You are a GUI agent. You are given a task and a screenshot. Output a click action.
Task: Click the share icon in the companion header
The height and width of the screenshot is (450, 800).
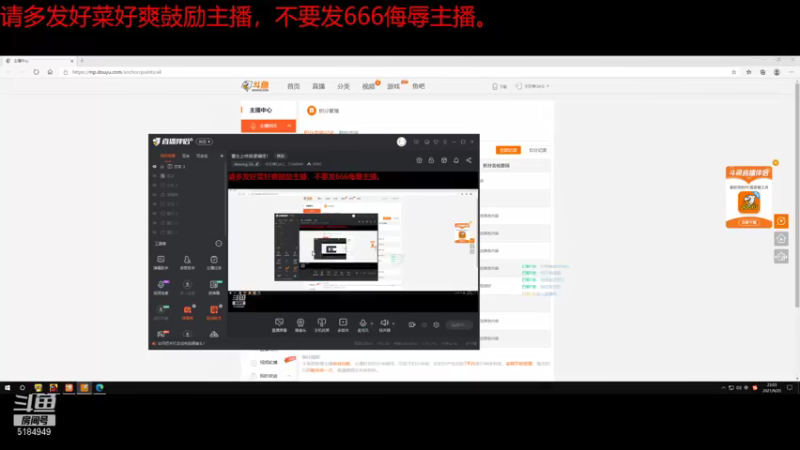click(x=468, y=160)
